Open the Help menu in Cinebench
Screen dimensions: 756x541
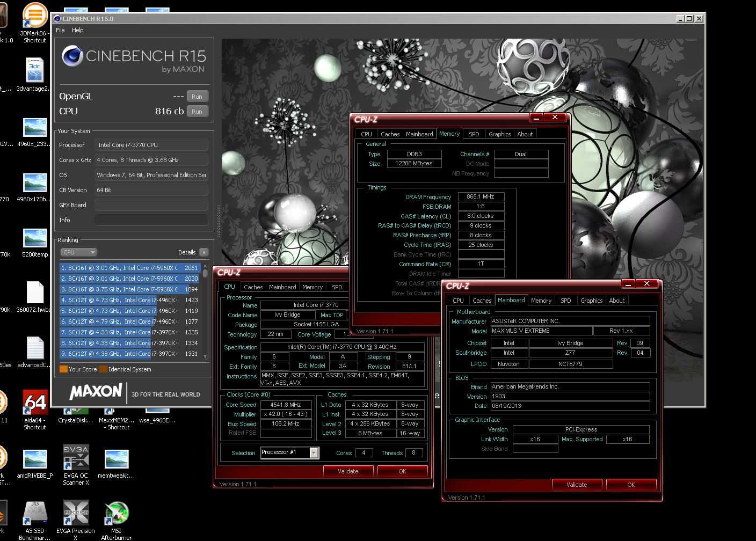78,30
